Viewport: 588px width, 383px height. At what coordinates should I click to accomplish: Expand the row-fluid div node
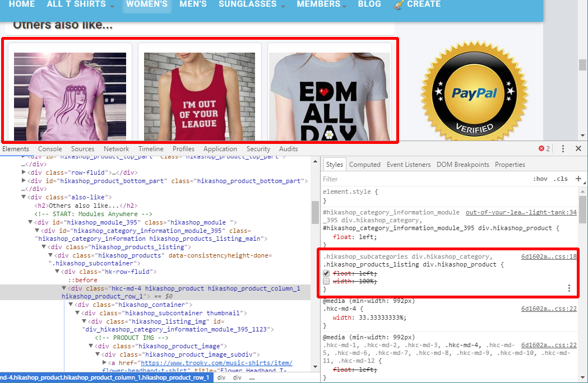pos(24,172)
